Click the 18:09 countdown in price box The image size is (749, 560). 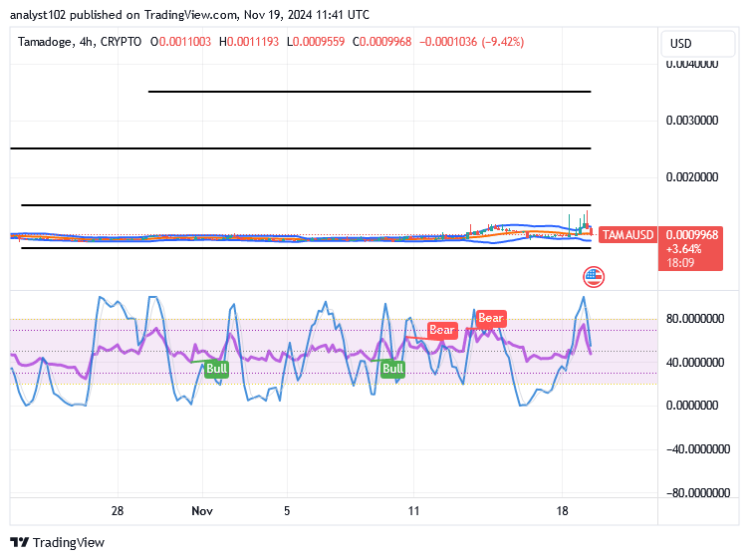pyautogui.click(x=680, y=262)
